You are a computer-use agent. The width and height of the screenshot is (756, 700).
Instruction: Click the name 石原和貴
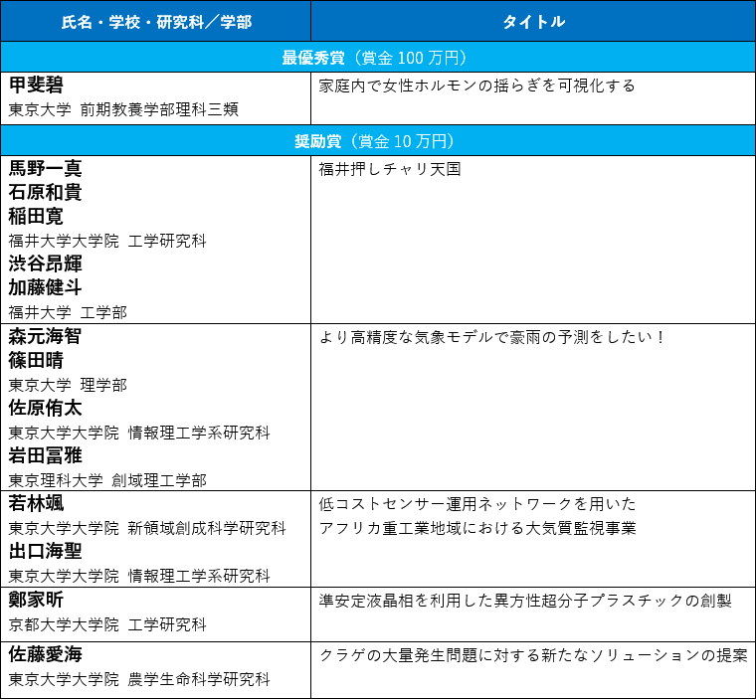[x=45, y=193]
